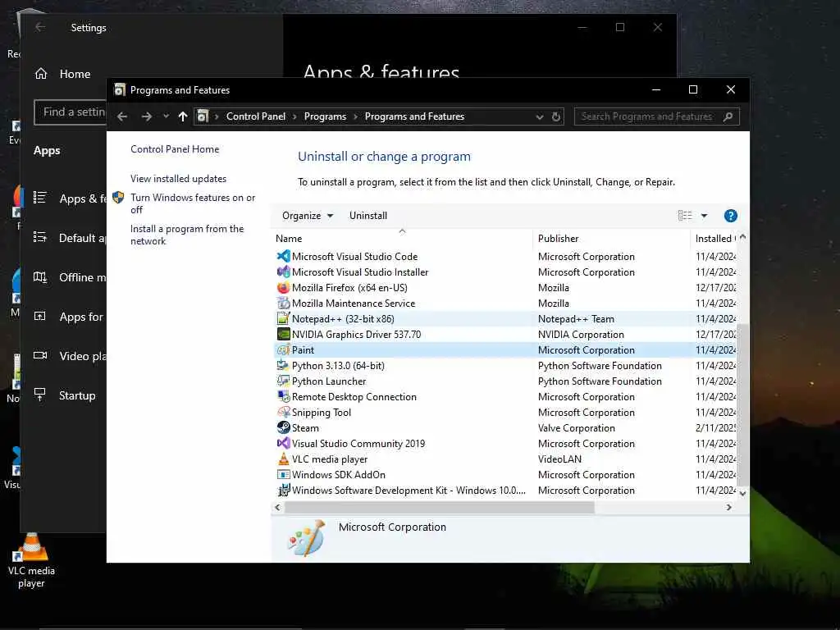Select Startup in the Settings sidebar
840x630 pixels.
tap(77, 395)
